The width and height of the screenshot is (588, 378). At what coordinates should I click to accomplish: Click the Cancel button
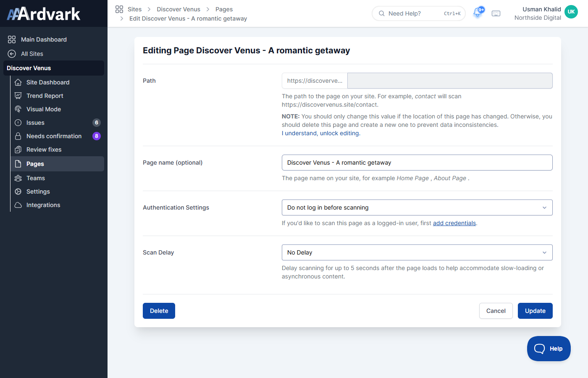tap(496, 311)
